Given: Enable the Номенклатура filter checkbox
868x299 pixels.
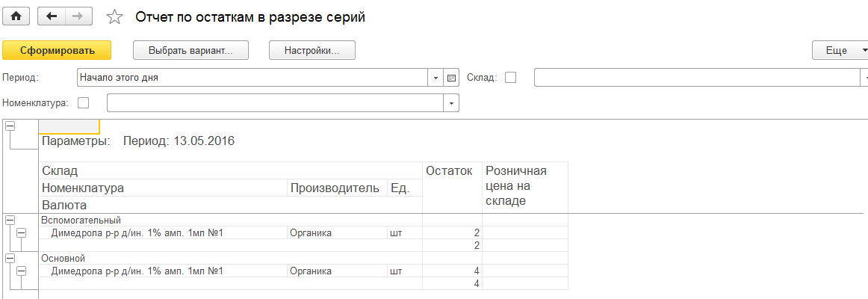Looking at the screenshot, I should point(84,102).
